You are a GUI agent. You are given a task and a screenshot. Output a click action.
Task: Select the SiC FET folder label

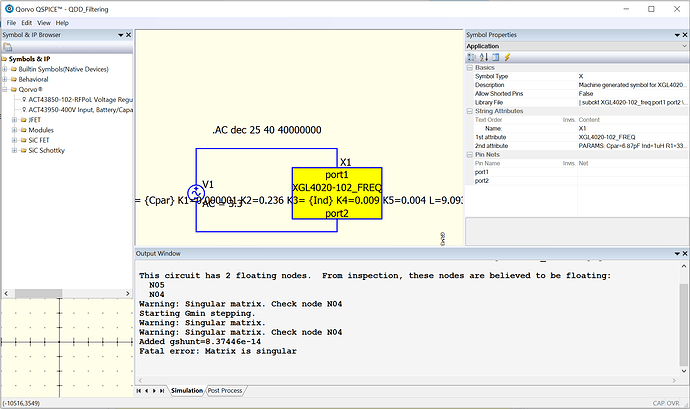(x=39, y=140)
